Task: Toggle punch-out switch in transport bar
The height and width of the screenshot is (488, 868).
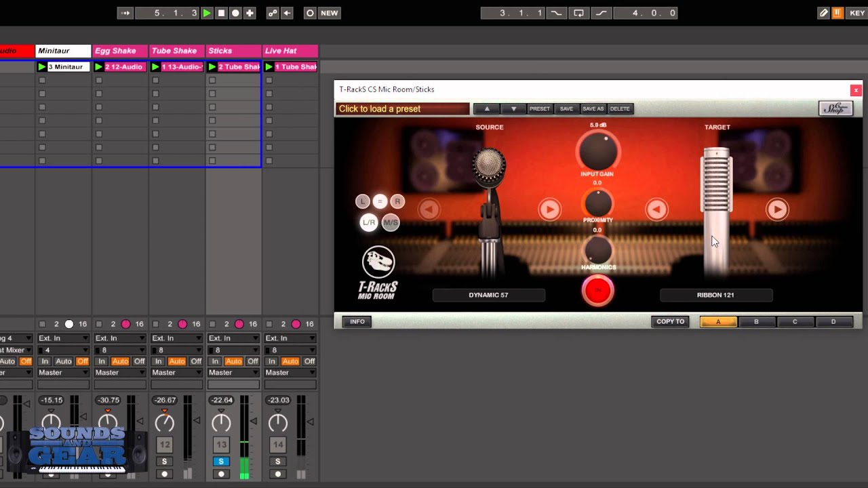Action: click(601, 13)
